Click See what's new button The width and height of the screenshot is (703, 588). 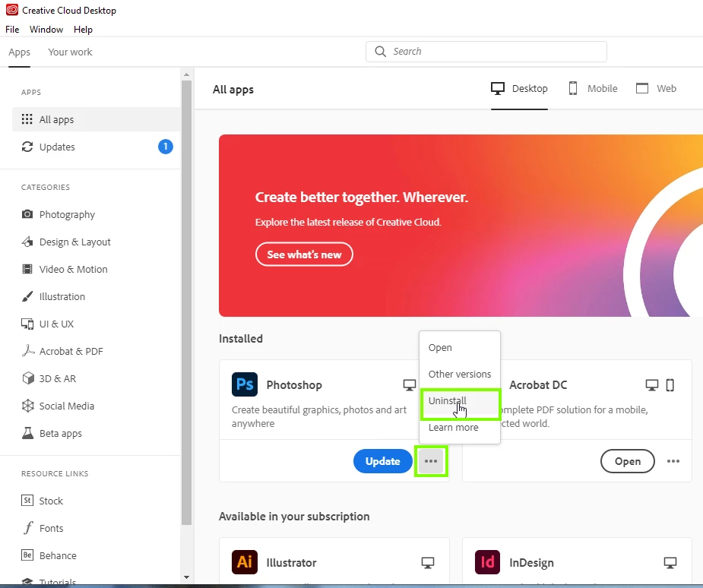pyautogui.click(x=305, y=254)
